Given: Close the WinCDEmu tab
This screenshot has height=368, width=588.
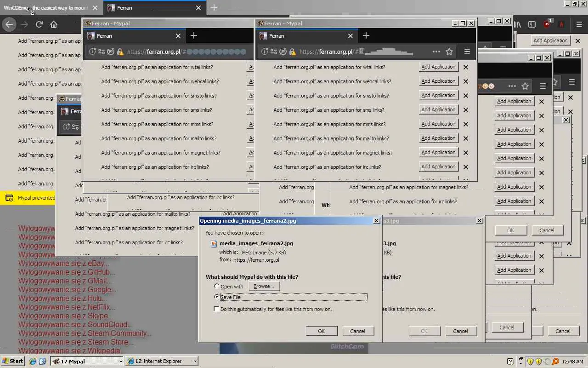Looking at the screenshot, I should tap(95, 8).
